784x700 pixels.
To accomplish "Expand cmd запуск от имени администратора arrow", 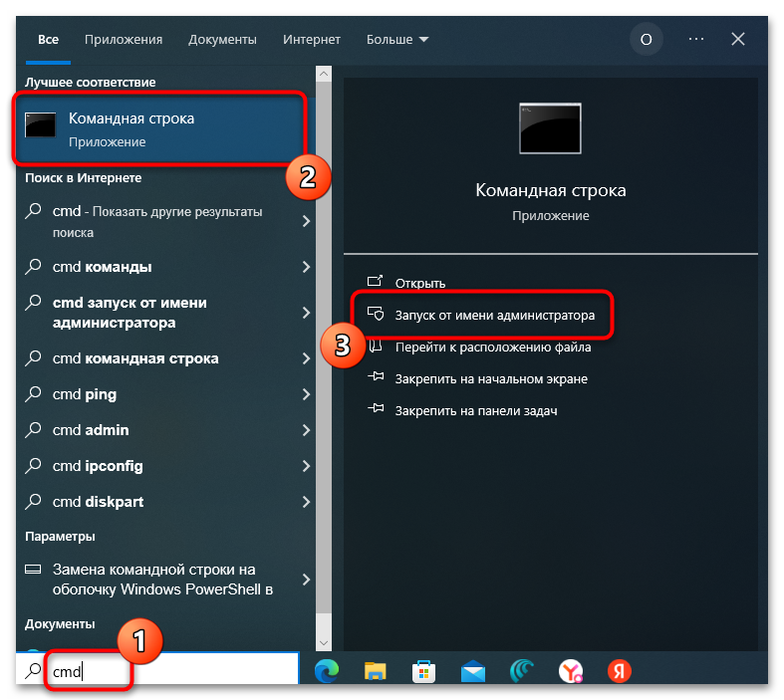I will pos(306,313).
